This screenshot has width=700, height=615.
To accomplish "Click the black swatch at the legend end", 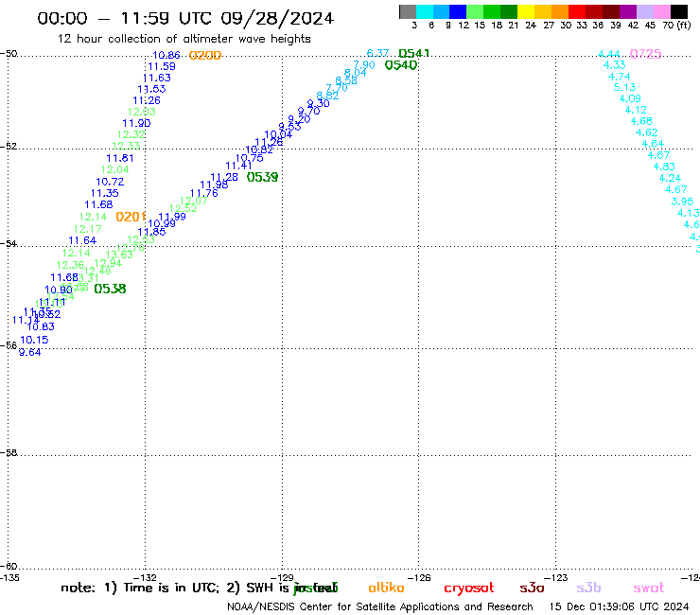I will (679, 11).
